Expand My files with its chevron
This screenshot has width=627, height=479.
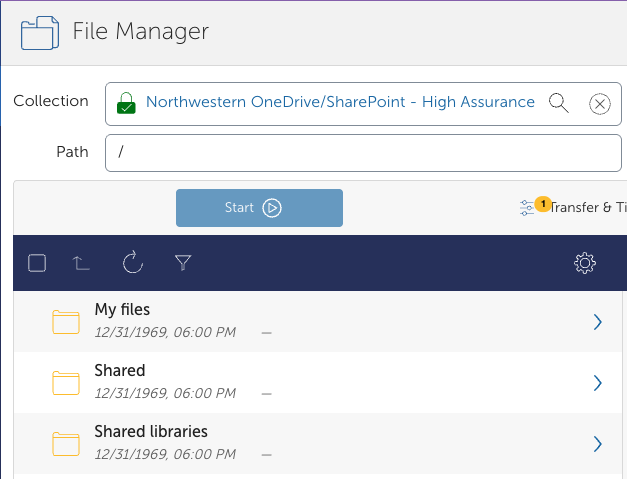click(598, 322)
